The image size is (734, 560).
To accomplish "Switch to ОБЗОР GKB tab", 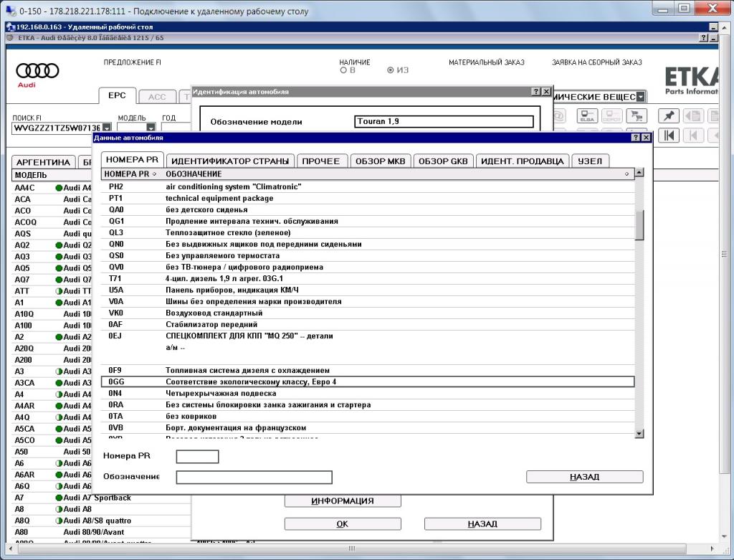I will (x=443, y=161).
